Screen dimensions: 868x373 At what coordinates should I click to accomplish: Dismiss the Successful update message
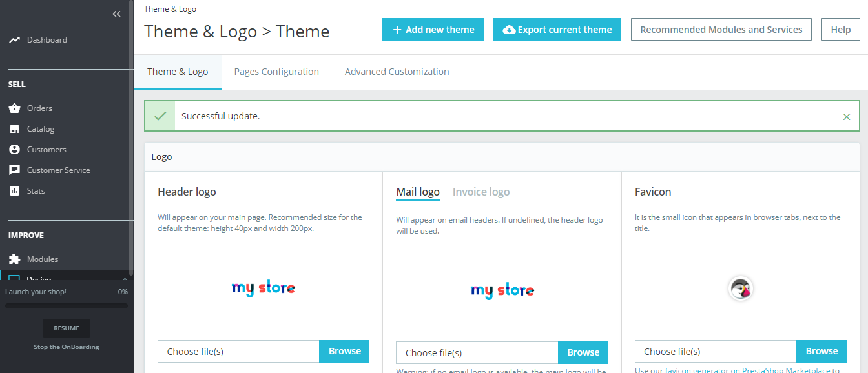click(847, 117)
